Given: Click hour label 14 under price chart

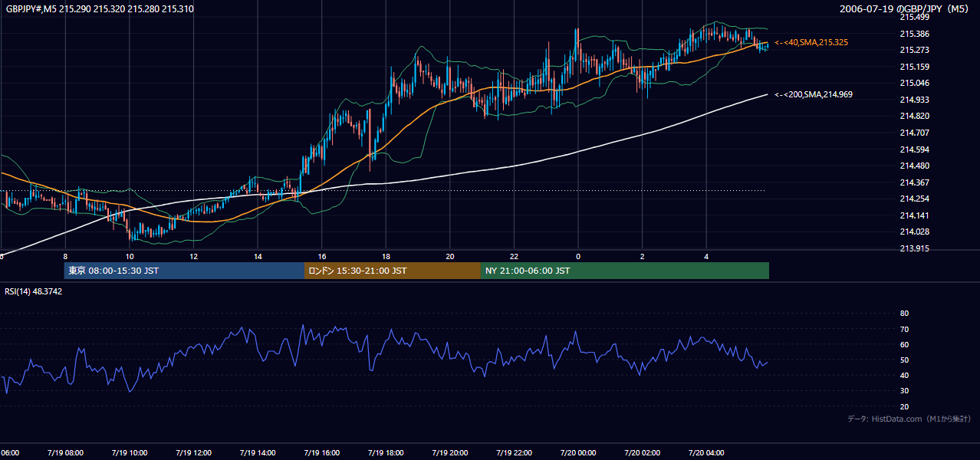Looking at the screenshot, I should pos(258,256).
